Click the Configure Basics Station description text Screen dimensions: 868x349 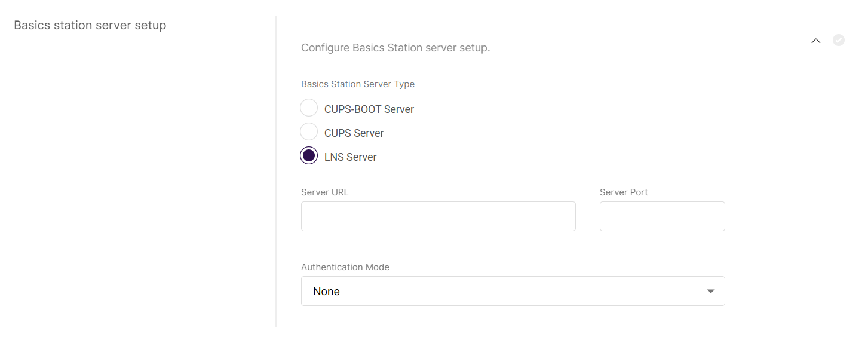[395, 48]
